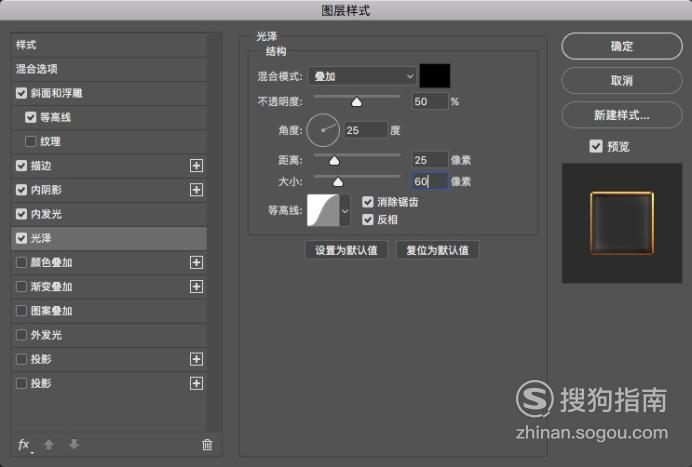Click styles list scrollbar
The width and height of the screenshot is (692, 467).
[x=214, y=232]
